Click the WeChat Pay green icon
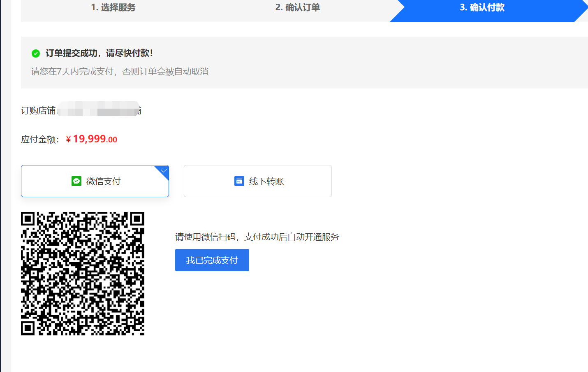This screenshot has height=372, width=588. (76, 181)
